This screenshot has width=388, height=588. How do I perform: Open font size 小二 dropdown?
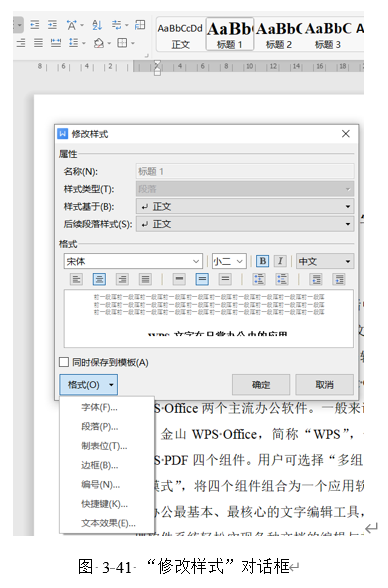coord(229,261)
